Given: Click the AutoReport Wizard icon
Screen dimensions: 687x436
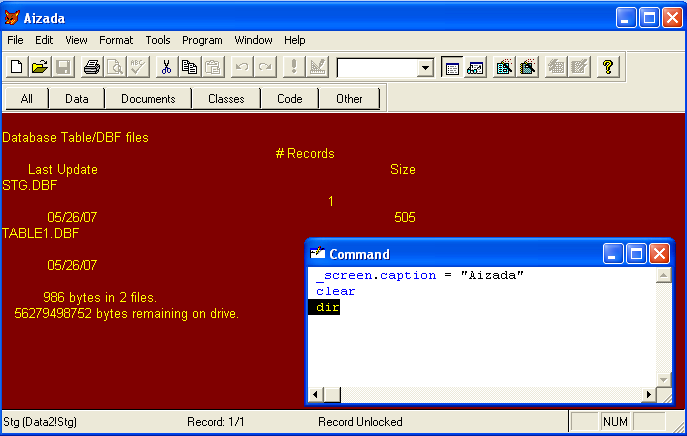Looking at the screenshot, I should pos(579,67).
